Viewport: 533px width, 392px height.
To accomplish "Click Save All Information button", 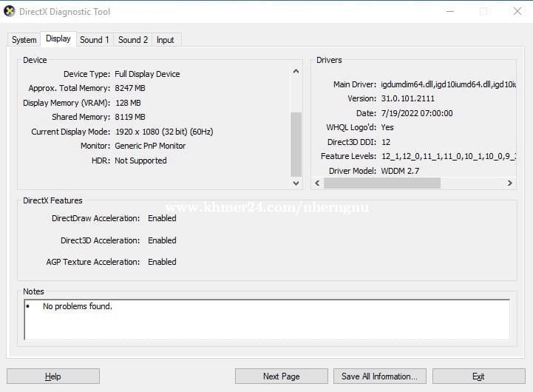I will 380,376.
